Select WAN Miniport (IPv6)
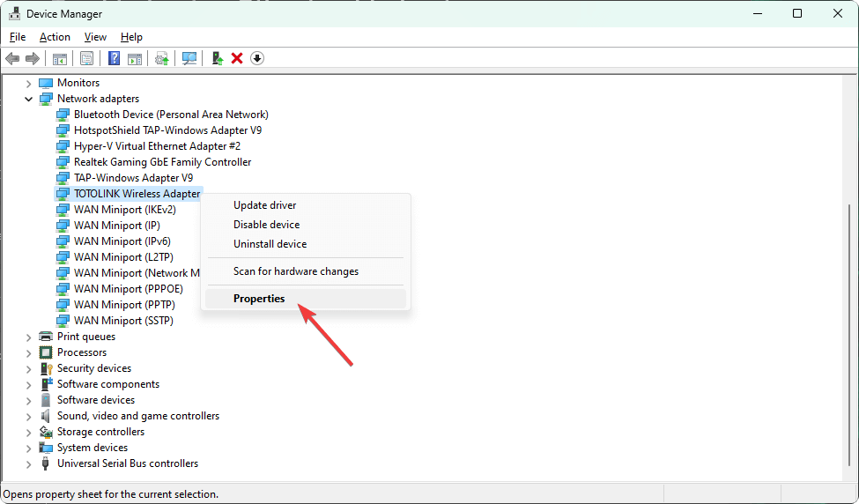859x504 pixels. click(x=122, y=241)
